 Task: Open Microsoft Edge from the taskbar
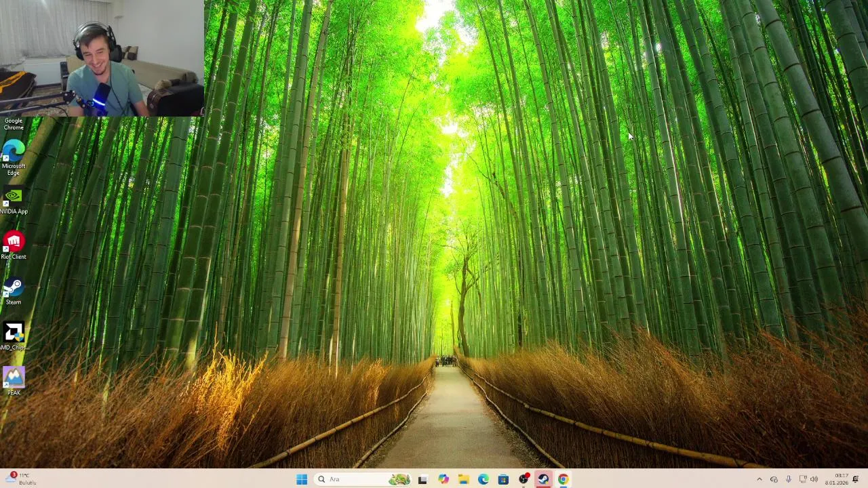(x=483, y=479)
